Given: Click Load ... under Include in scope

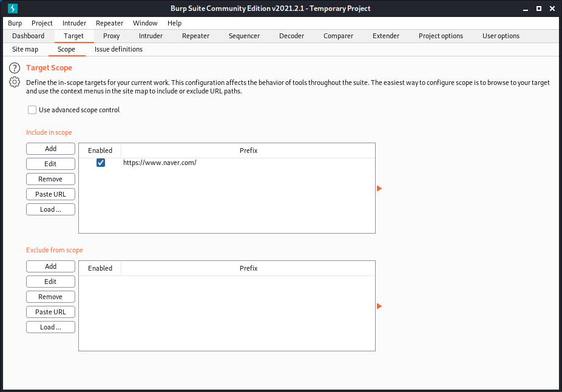Looking at the screenshot, I should (x=50, y=209).
